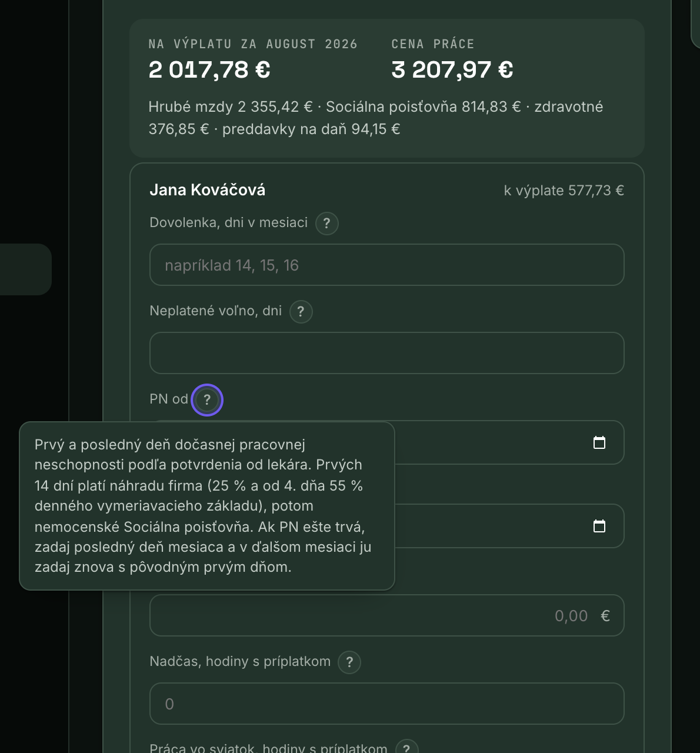Click the NA VÝPLATU ZA AUGUST 2026 heading
700x753 pixels.
(253, 44)
